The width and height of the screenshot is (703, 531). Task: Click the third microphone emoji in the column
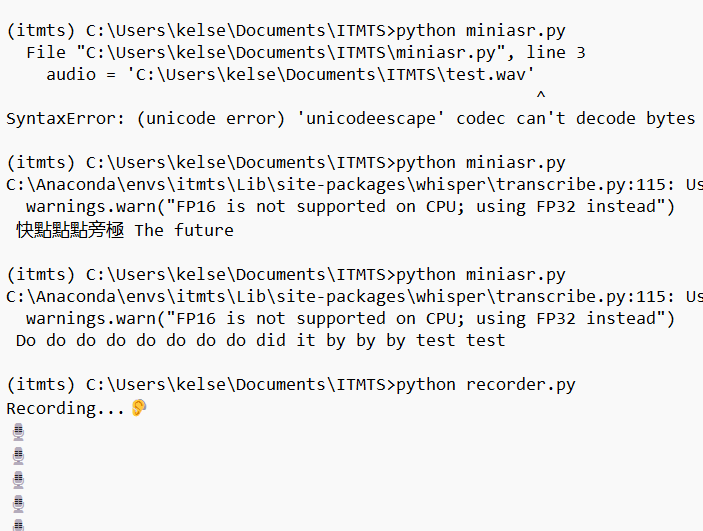click(x=17, y=479)
